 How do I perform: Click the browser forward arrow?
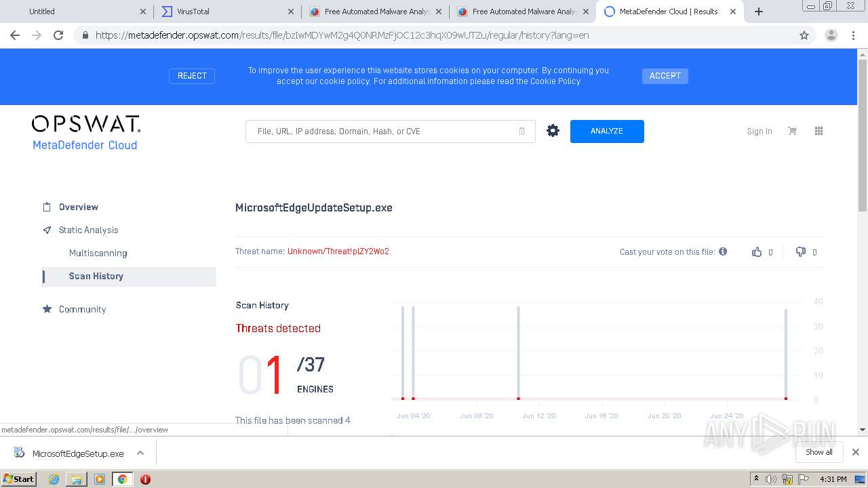pos(37,35)
